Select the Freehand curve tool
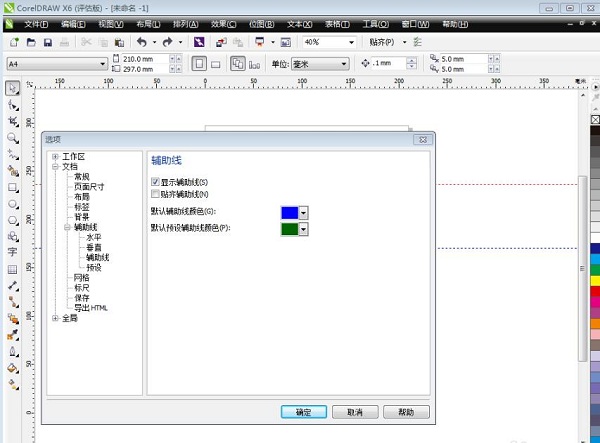Viewport: 600px width, 443px height. [x=13, y=155]
